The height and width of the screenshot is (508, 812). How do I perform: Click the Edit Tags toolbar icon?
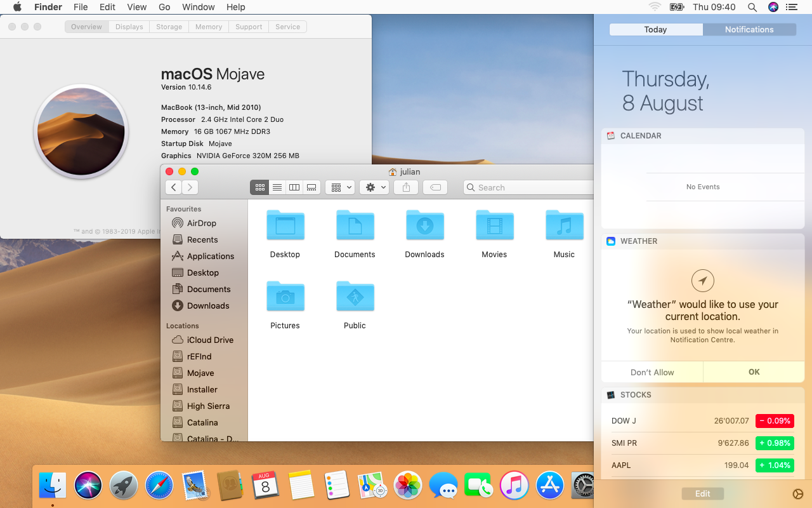(x=435, y=187)
